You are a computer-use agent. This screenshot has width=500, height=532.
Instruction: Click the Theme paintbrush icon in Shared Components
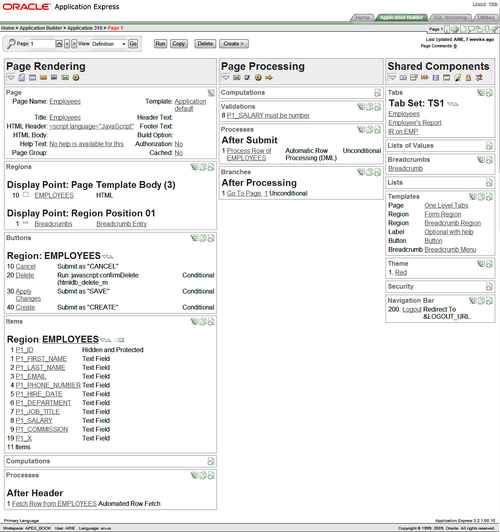[458, 78]
